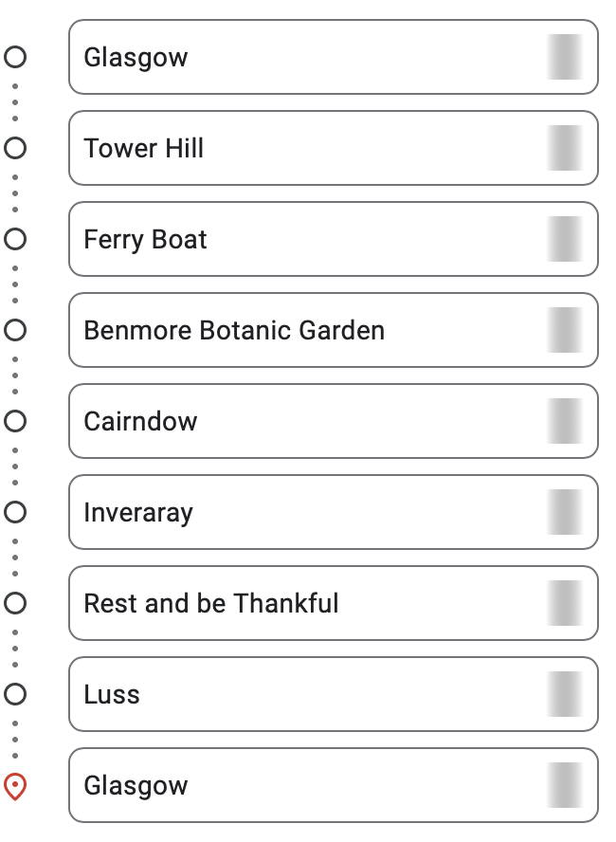Select the final Glasgow destination field
The width and height of the screenshot is (616, 842).
pyautogui.click(x=334, y=785)
